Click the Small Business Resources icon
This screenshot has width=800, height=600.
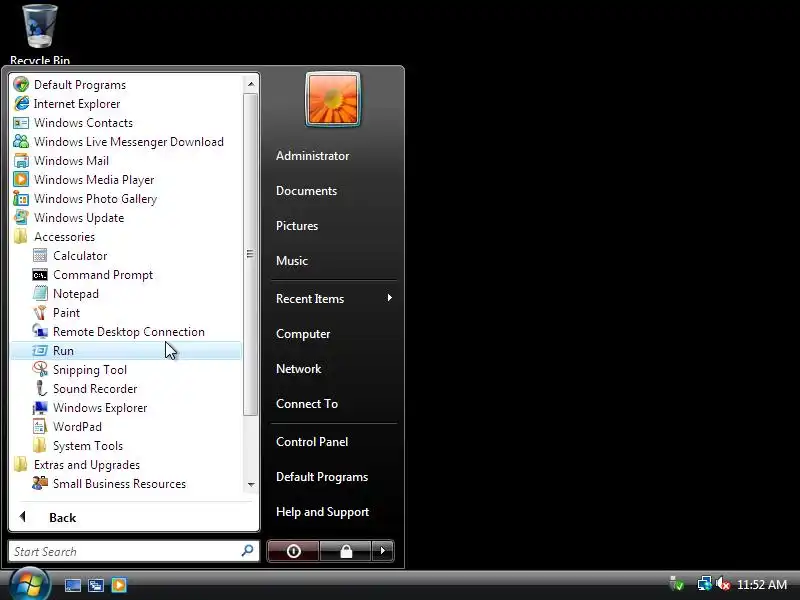pos(40,483)
